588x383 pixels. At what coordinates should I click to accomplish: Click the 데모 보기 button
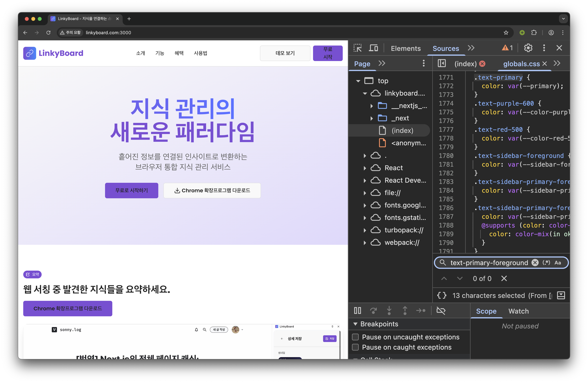(285, 53)
